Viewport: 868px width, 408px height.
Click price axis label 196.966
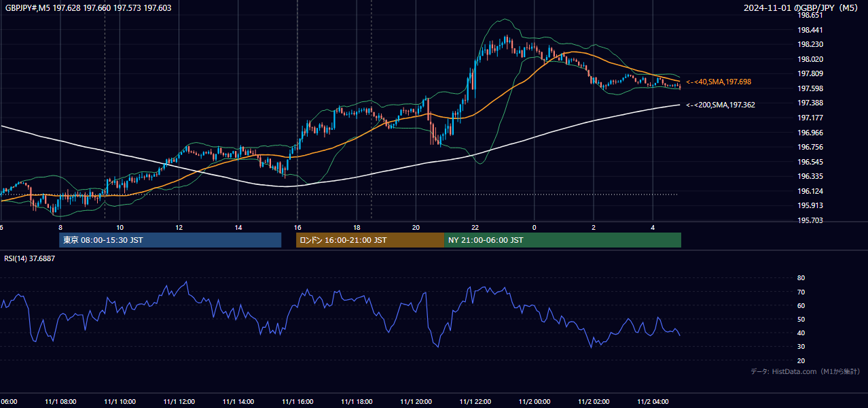click(x=810, y=133)
